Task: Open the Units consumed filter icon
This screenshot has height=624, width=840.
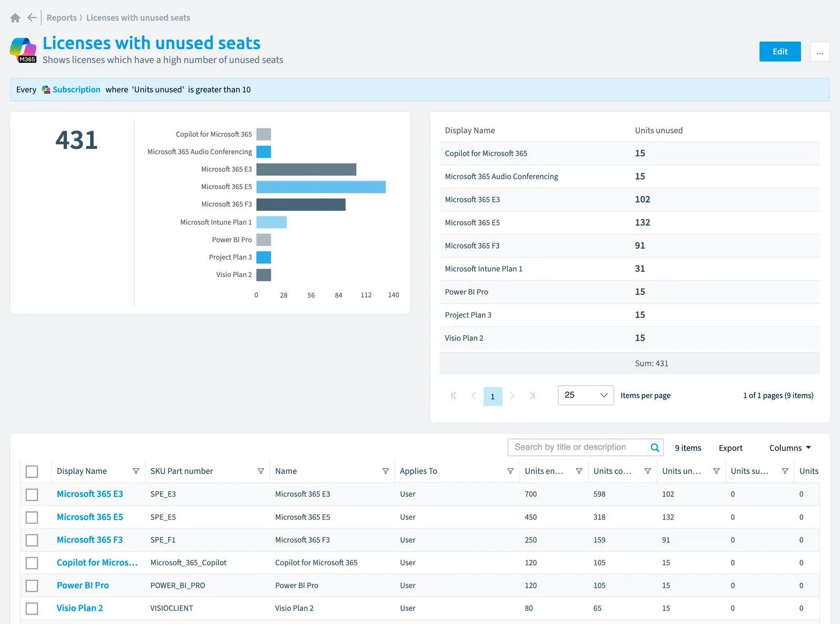Action: coord(648,471)
